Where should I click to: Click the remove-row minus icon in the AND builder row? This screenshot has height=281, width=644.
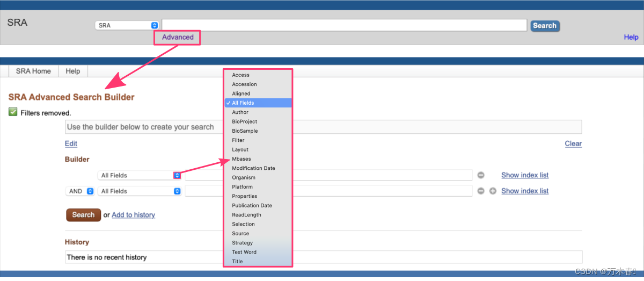tap(481, 191)
